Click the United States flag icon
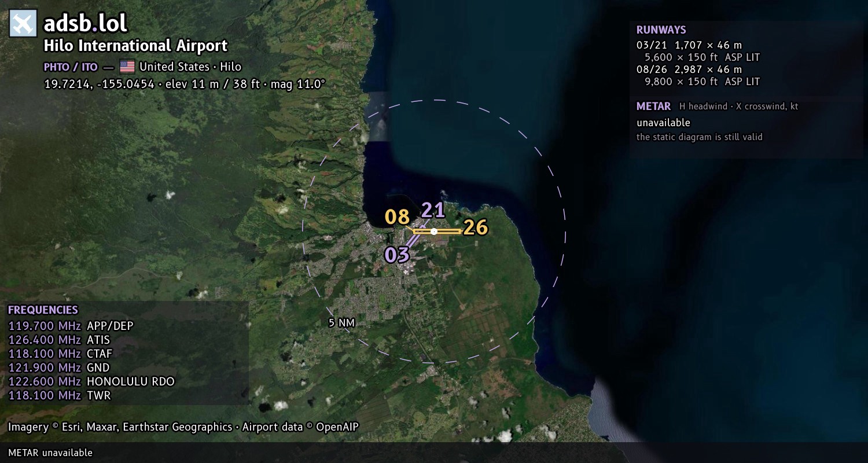 coord(127,67)
